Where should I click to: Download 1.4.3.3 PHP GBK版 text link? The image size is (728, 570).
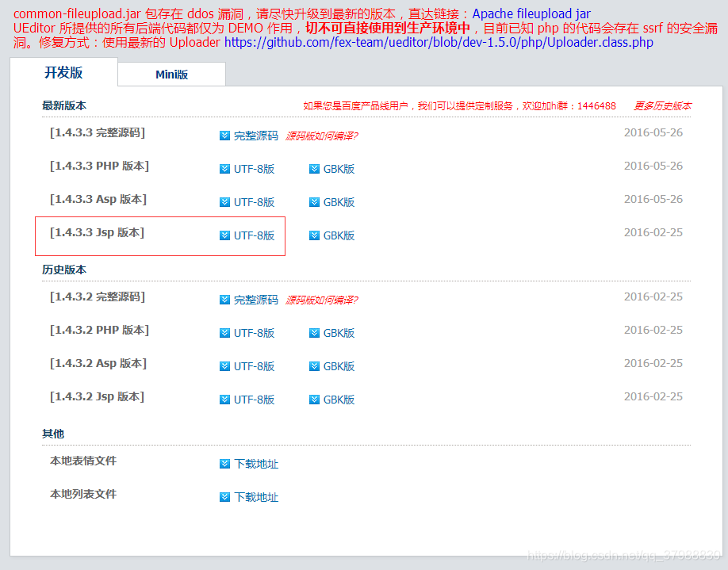pos(339,169)
